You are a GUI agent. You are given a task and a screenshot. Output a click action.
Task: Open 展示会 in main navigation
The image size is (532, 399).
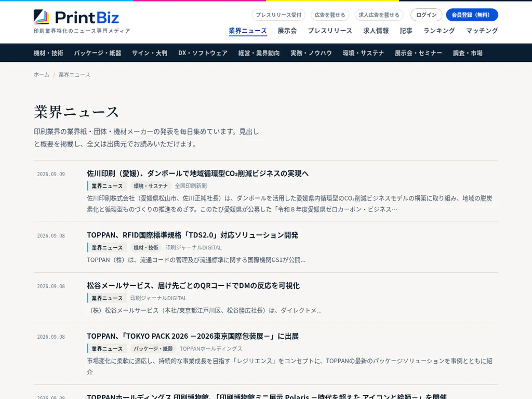pos(287,31)
